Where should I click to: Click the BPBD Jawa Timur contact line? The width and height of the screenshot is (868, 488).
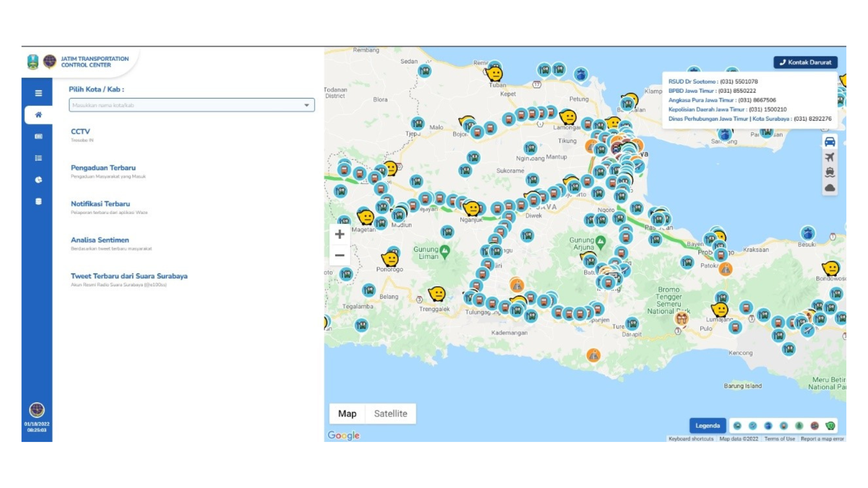(712, 91)
